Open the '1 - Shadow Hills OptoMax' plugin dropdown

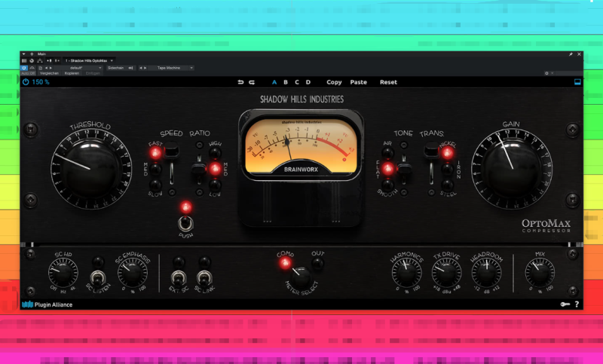(x=89, y=61)
